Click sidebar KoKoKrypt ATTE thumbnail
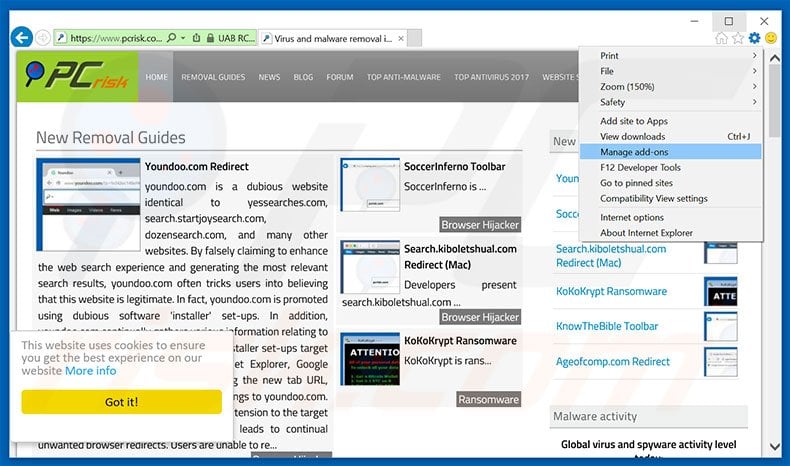Image resolution: width=790 pixels, height=466 pixels. [x=721, y=292]
